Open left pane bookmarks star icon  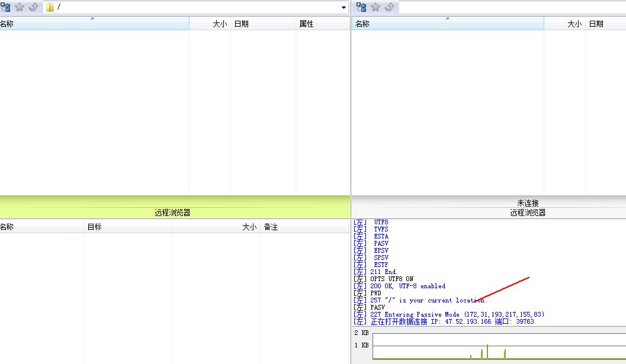coord(20,7)
